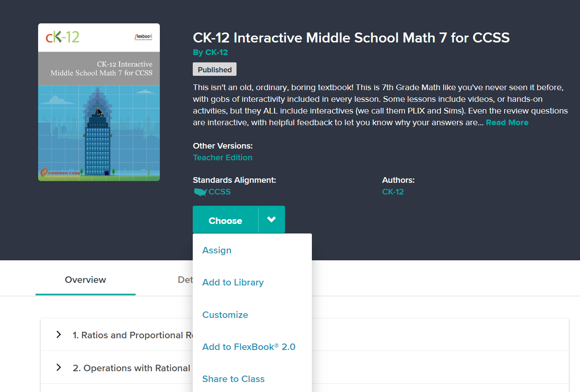Screen dimensions: 580x392
Task: Click the FlexBook logo on the cover
Action: (144, 37)
